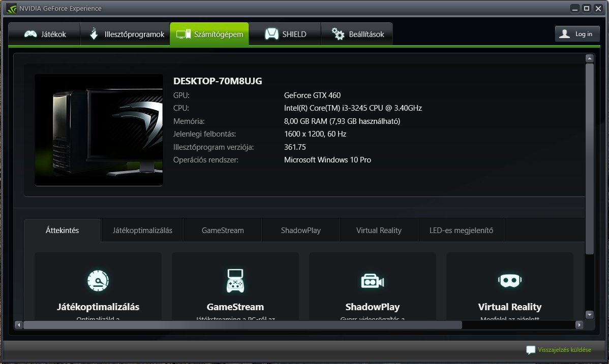Click the Virtual Reality card title

tap(509, 307)
